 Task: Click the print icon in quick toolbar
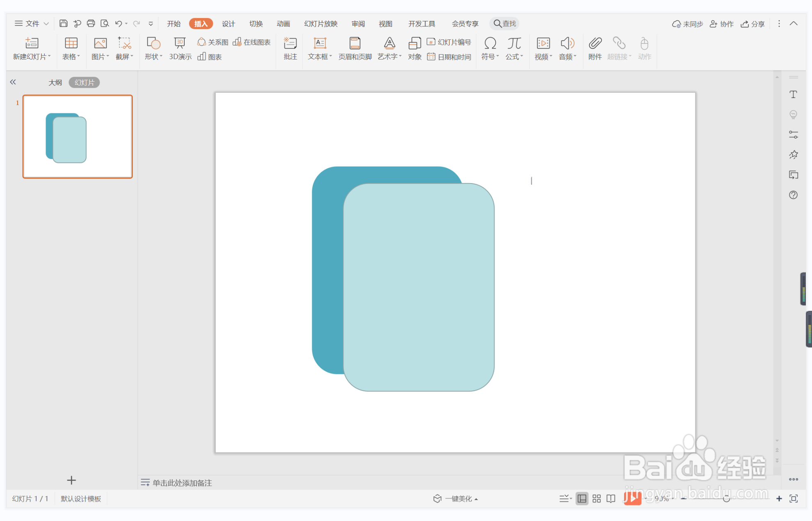[91, 23]
